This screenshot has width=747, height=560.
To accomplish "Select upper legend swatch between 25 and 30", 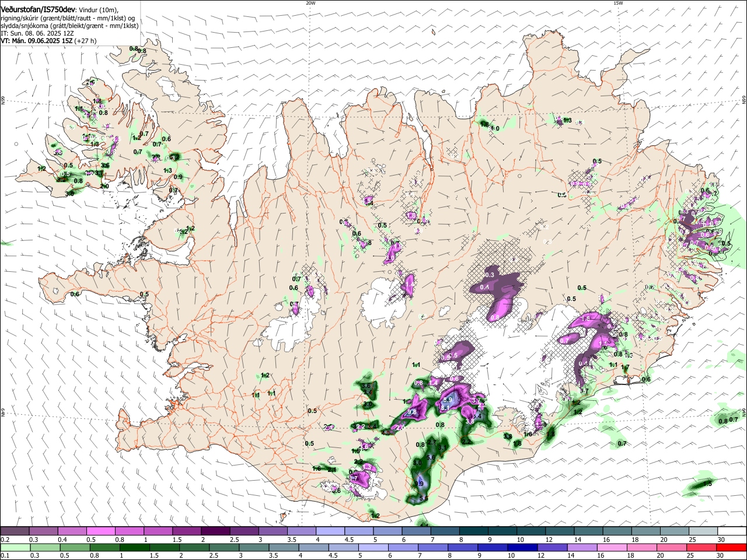I will (x=703, y=531).
